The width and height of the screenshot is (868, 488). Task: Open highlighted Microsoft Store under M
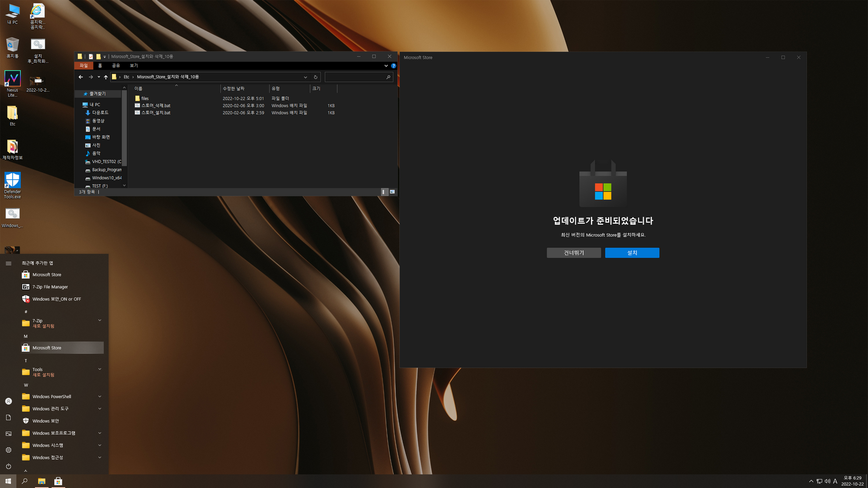pyautogui.click(x=63, y=348)
